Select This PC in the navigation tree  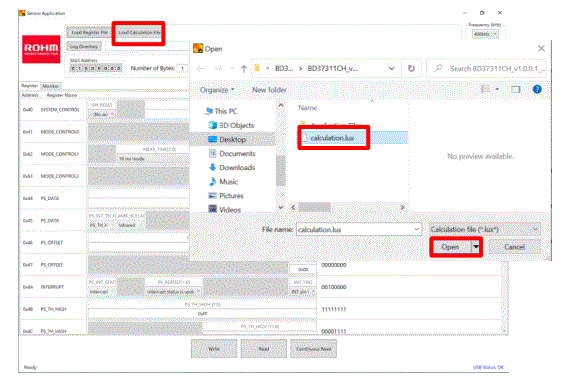(221, 111)
